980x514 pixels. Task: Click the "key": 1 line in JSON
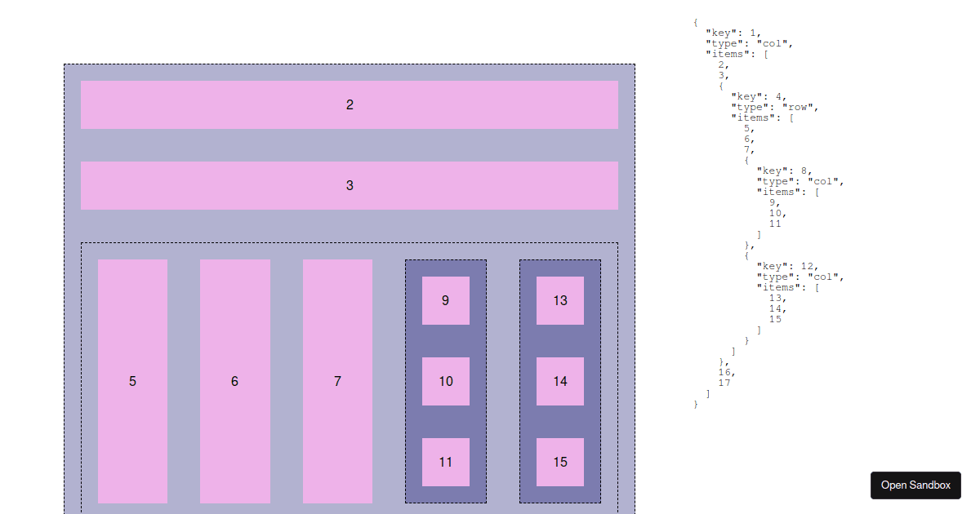click(x=733, y=33)
